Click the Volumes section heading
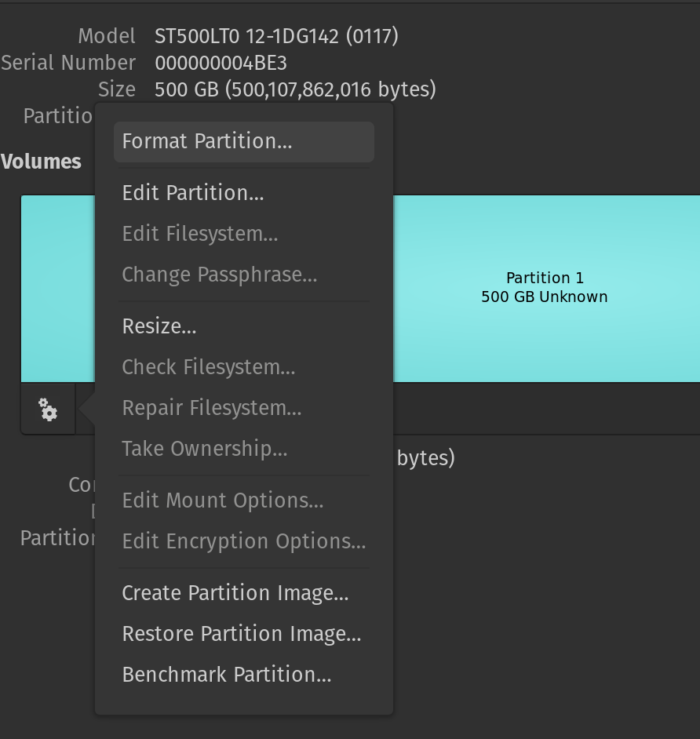 41,162
